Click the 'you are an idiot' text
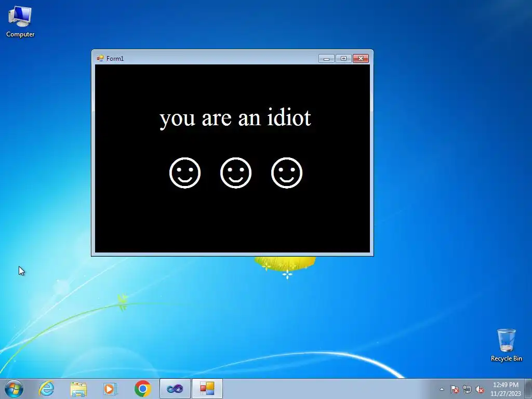This screenshot has width=532, height=399. (x=235, y=118)
